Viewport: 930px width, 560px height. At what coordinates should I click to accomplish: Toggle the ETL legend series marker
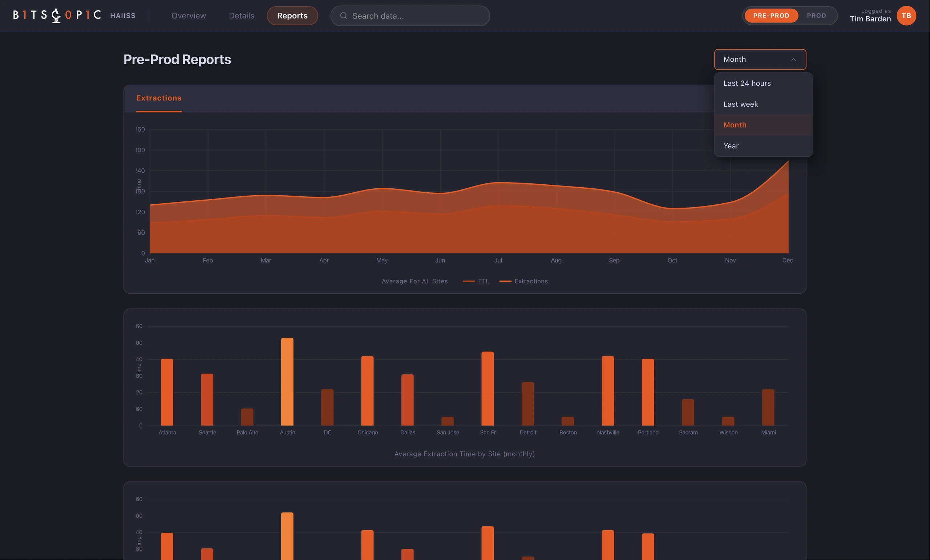(468, 281)
